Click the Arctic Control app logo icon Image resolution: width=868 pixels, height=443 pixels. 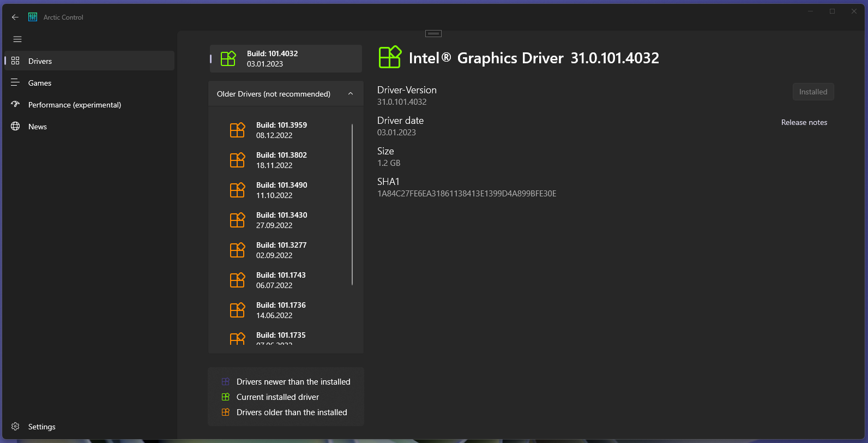(33, 17)
